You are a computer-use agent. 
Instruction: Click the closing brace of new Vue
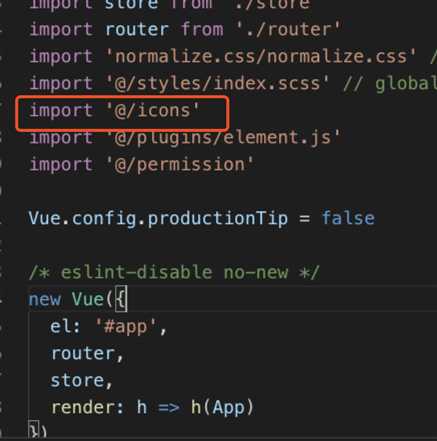[x=34, y=430]
